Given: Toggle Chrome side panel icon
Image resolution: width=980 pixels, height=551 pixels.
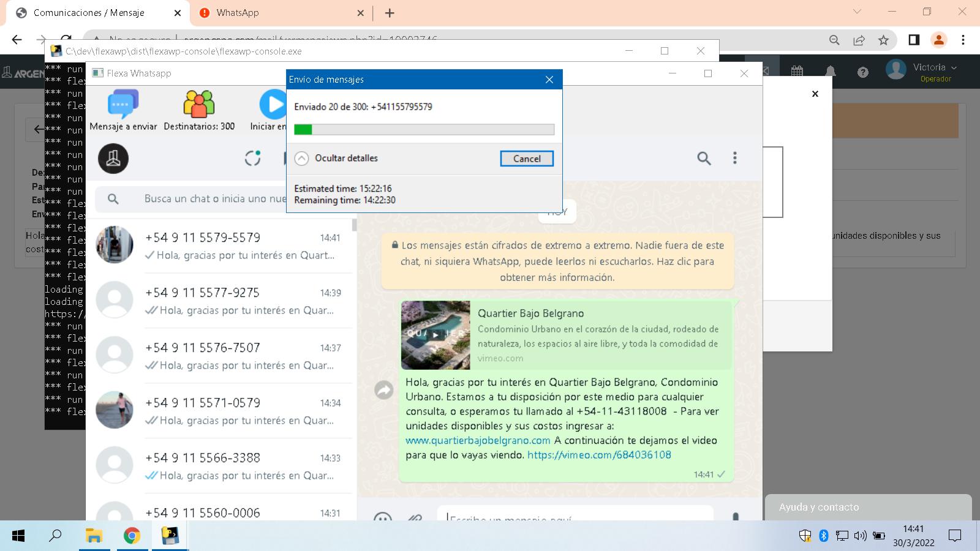Looking at the screenshot, I should pos(914,40).
